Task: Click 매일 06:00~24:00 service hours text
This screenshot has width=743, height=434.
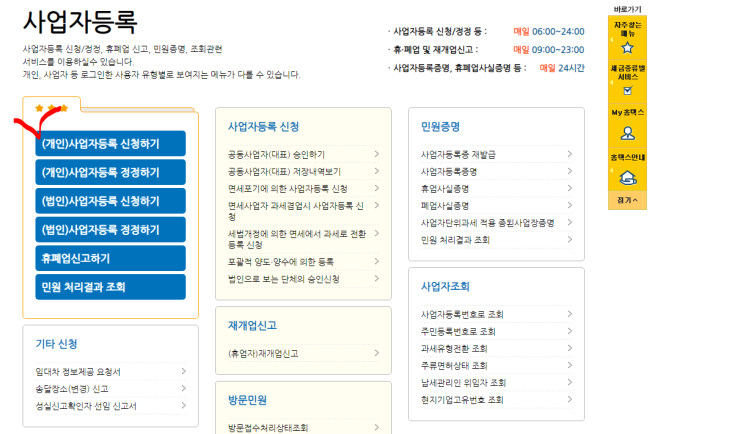Action: (549, 31)
